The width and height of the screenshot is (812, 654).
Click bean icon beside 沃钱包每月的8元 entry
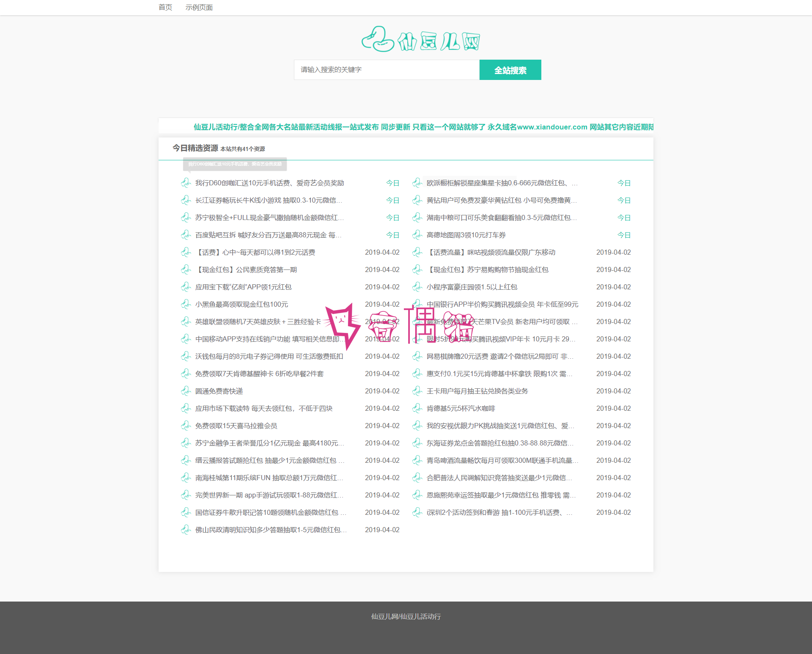click(x=186, y=356)
